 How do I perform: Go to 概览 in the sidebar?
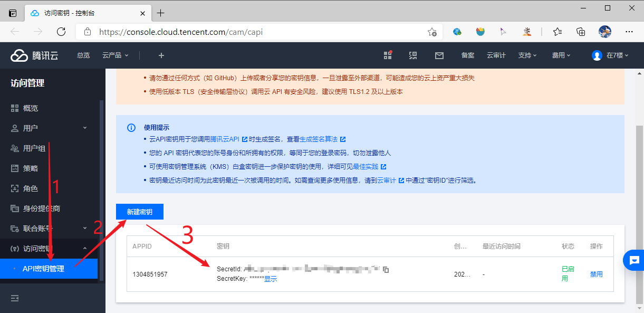tap(31, 108)
